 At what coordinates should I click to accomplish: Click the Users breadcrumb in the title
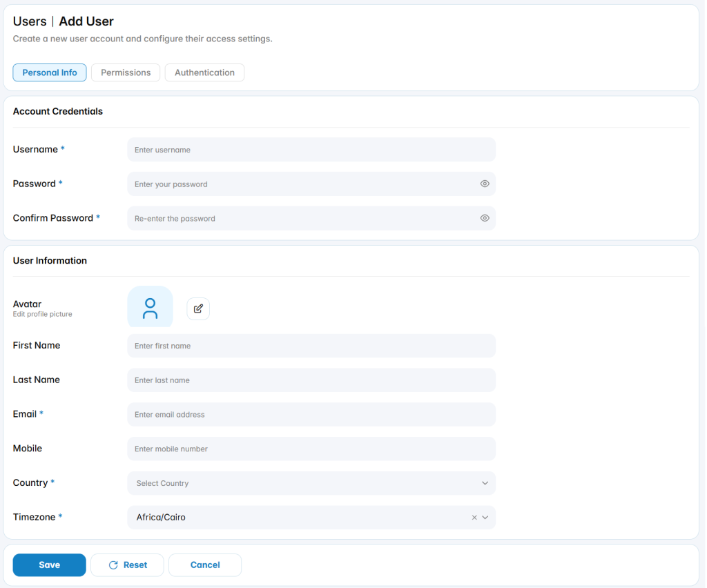coord(30,21)
